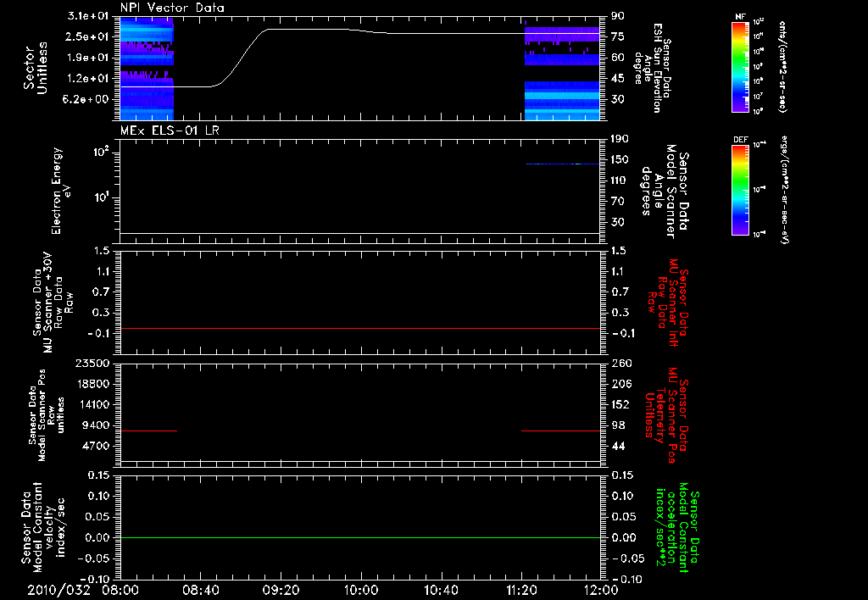Click the 98 telemetry tick value
This screenshot has height=600, width=868.
point(618,425)
